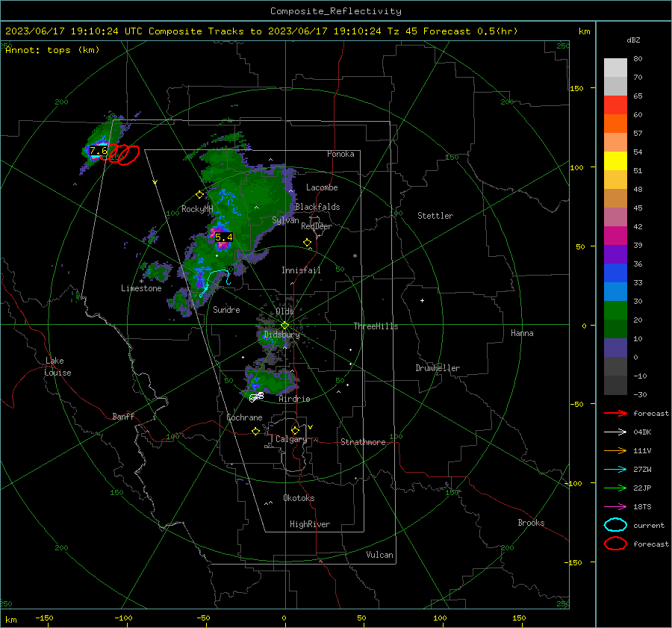Click the Innisfail city label

pyautogui.click(x=301, y=270)
